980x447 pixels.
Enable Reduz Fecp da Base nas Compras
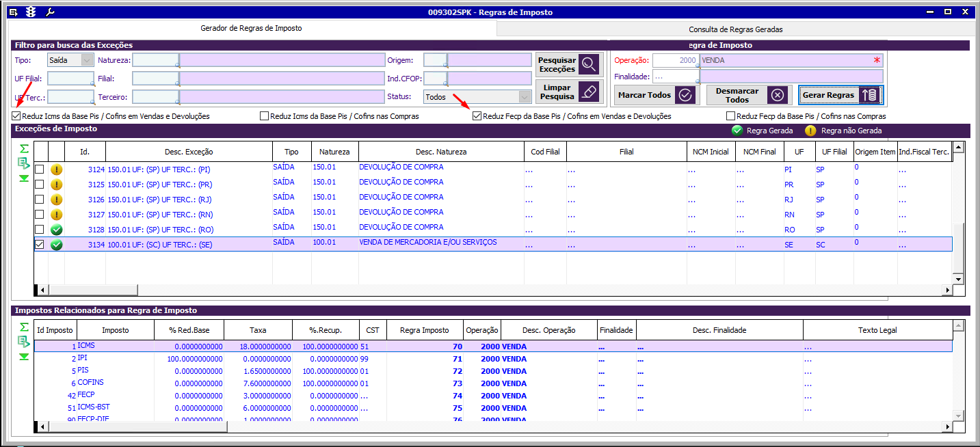[x=730, y=116]
